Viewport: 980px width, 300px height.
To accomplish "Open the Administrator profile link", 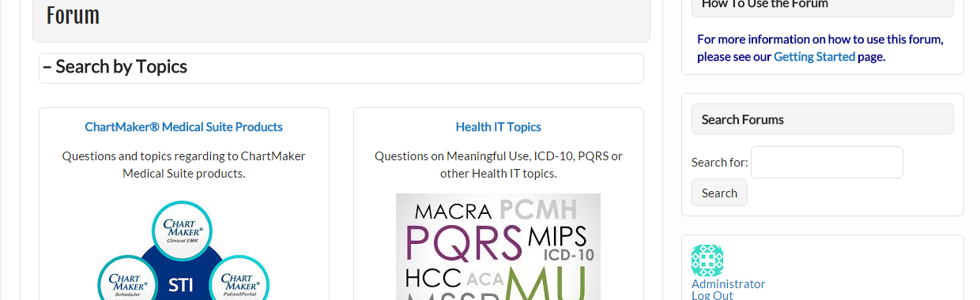I will (x=728, y=284).
